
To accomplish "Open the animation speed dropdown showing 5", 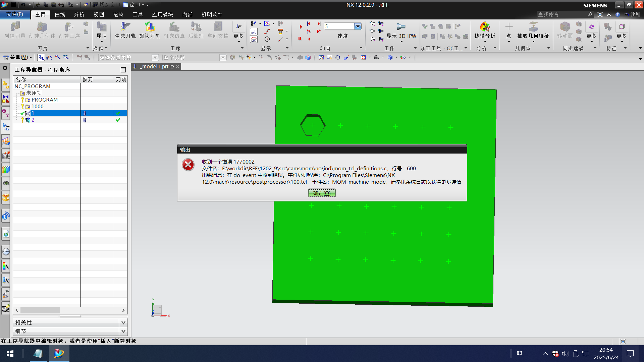I will [358, 26].
